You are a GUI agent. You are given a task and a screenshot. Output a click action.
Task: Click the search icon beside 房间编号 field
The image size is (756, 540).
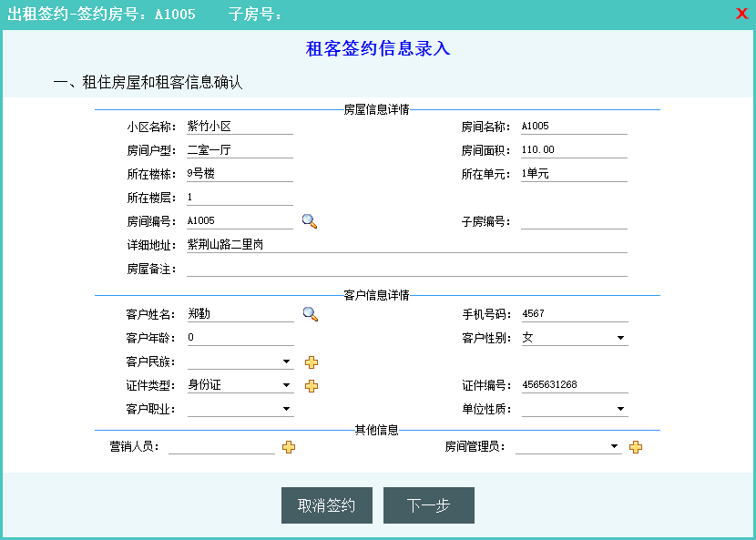310,221
